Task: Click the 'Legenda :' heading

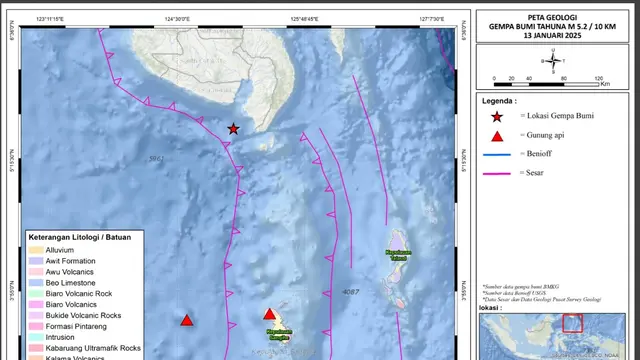Action: click(499, 101)
